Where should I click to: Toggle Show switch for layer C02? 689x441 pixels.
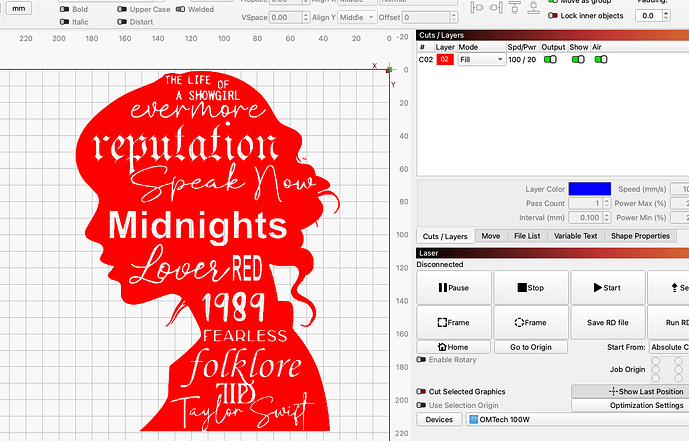pyautogui.click(x=578, y=60)
